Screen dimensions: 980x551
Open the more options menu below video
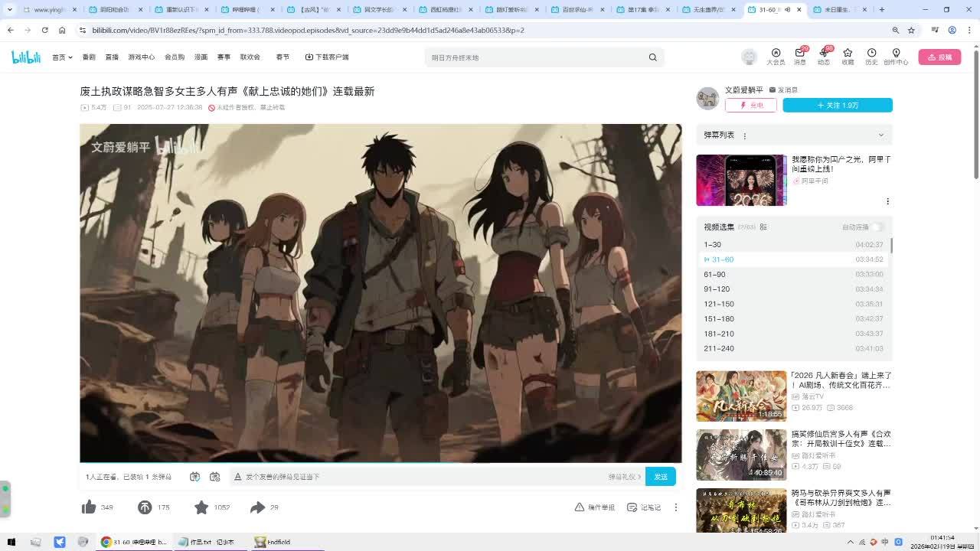(675, 507)
